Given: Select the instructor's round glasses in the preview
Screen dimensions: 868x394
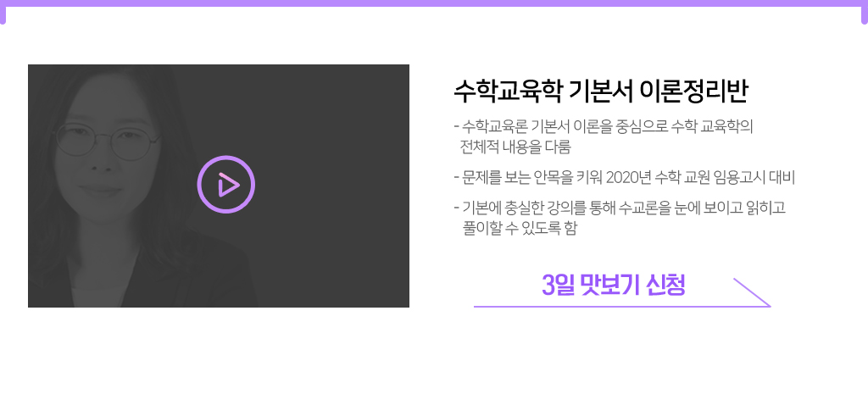Looking at the screenshot, I should [x=108, y=139].
